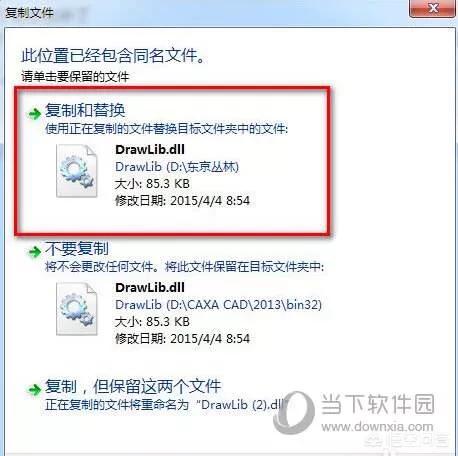458x456 pixels.
Task: Click 复制文件 title bar text
Action: tap(29, 13)
